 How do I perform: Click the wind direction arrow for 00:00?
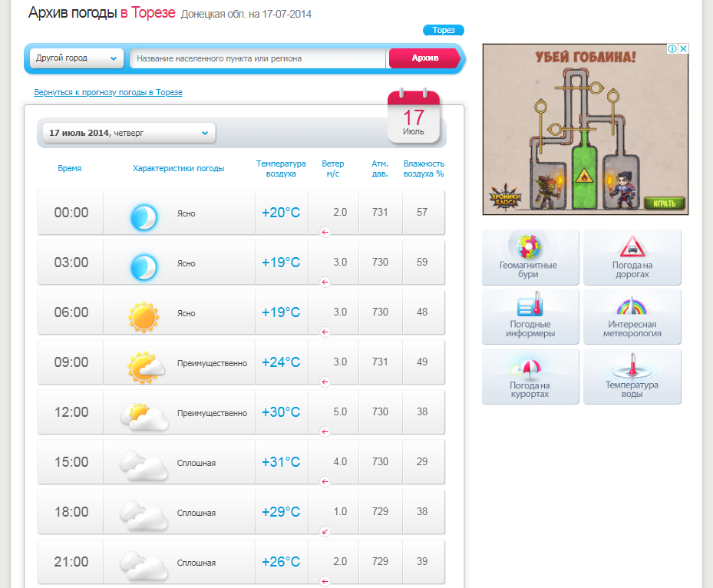(325, 233)
